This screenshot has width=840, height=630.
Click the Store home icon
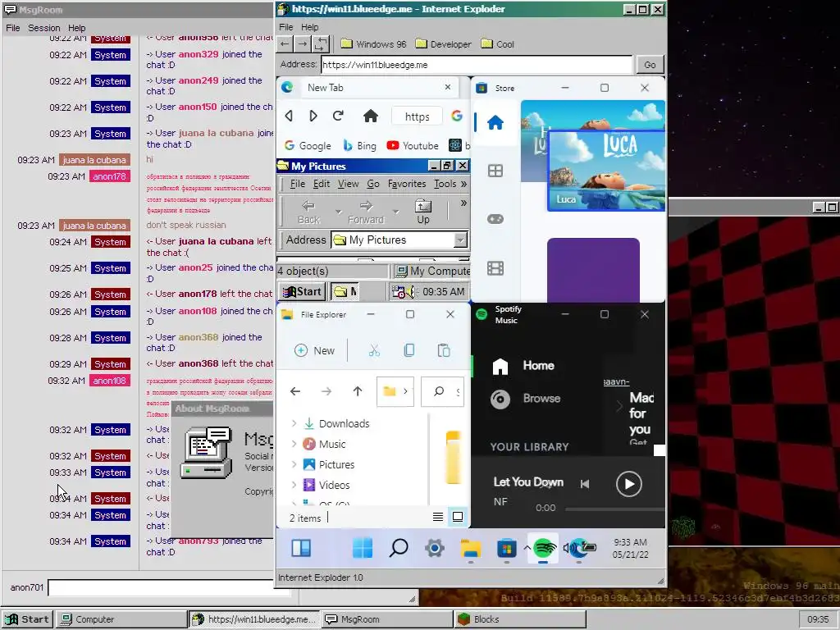(495, 123)
